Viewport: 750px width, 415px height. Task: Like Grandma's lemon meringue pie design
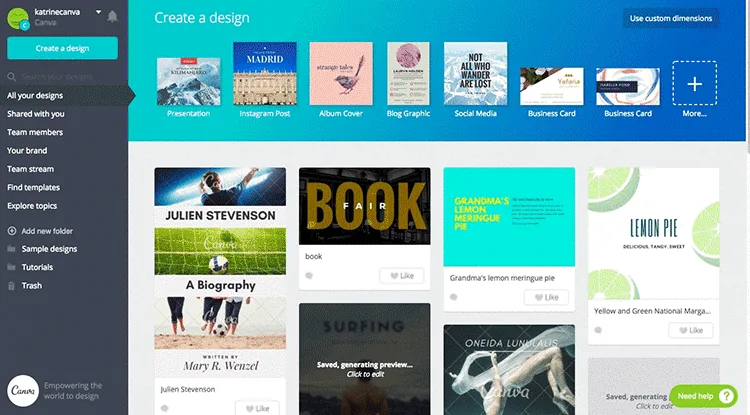coord(546,297)
